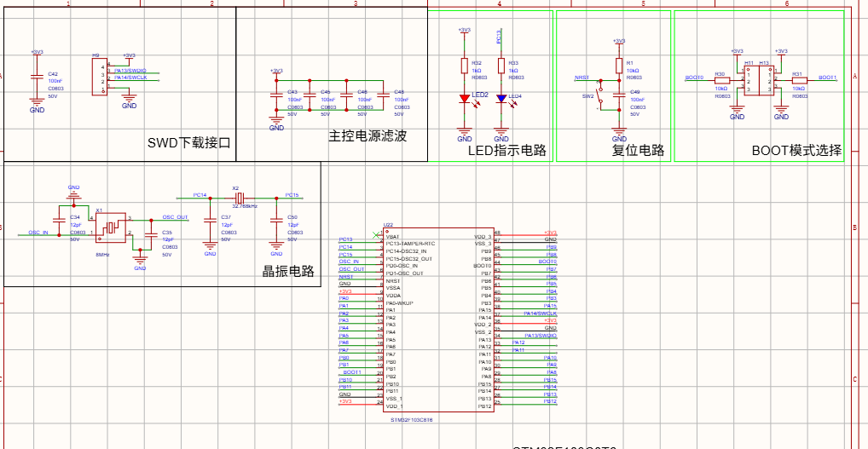
Task: Select the NRST net label in reset circuit
Action: click(x=582, y=78)
